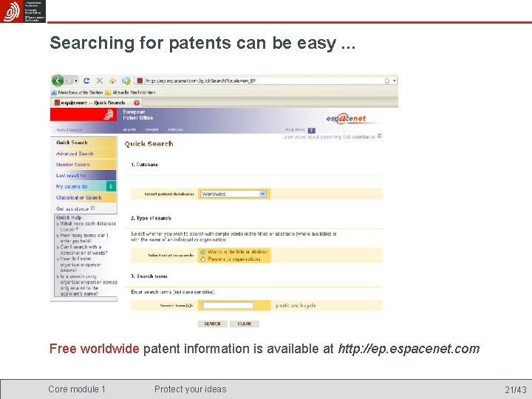This screenshot has height=399, width=532.
Task: Click the 'plastic and bicycle' example text
Action: click(x=296, y=305)
